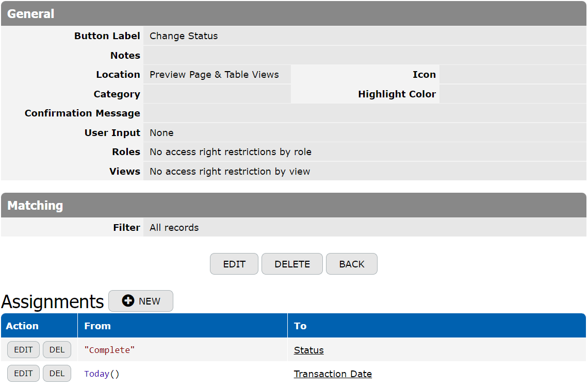Click the "No access right restrictions by role" text
Viewport: 588px width, 388px height.
231,151
